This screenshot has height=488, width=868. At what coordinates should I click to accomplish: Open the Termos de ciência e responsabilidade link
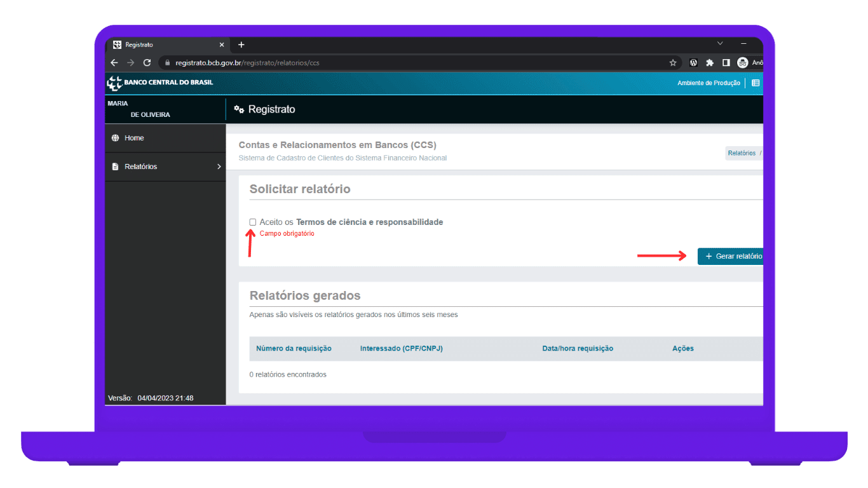(x=369, y=222)
